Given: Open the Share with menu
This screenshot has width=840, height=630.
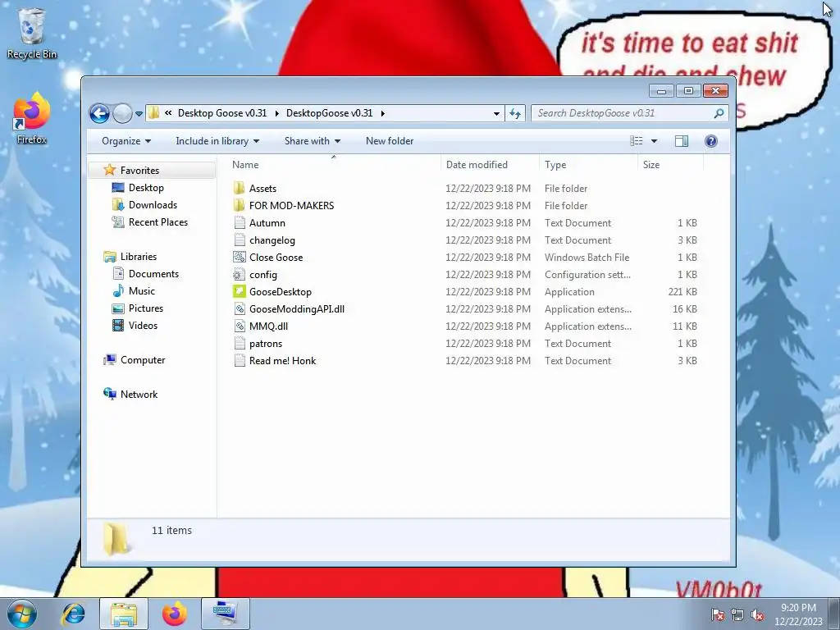Looking at the screenshot, I should pyautogui.click(x=313, y=141).
